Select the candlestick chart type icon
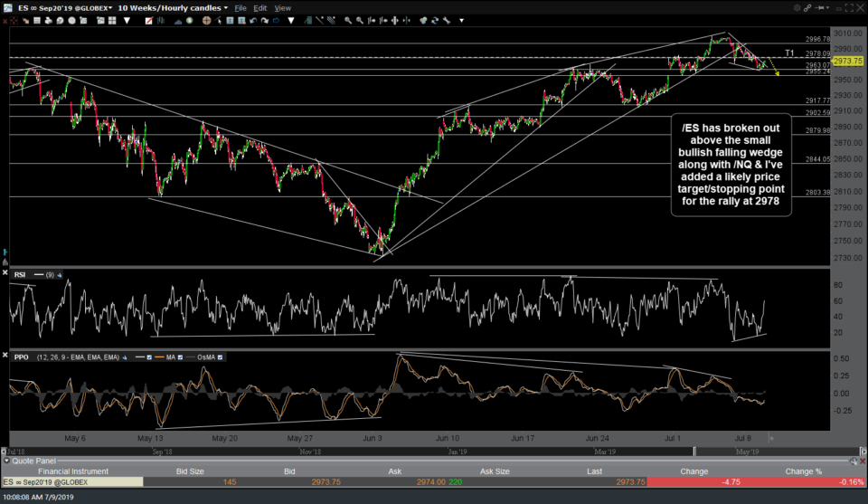868x504 pixels. point(161,21)
